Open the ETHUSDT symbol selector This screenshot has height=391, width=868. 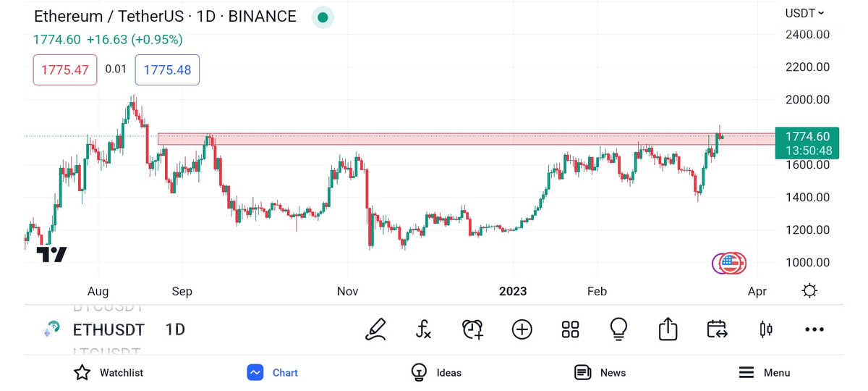coord(109,329)
